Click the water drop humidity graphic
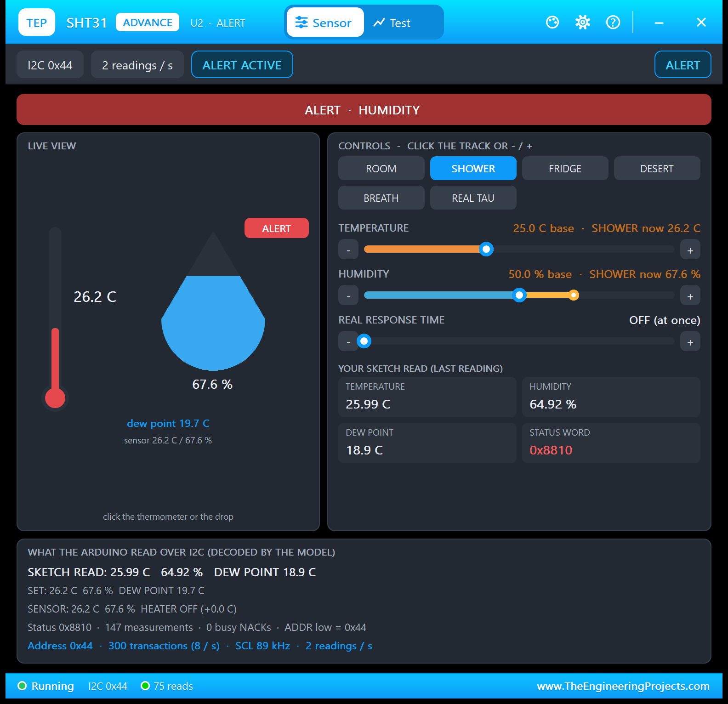Image resolution: width=728 pixels, height=704 pixels. coord(213,301)
